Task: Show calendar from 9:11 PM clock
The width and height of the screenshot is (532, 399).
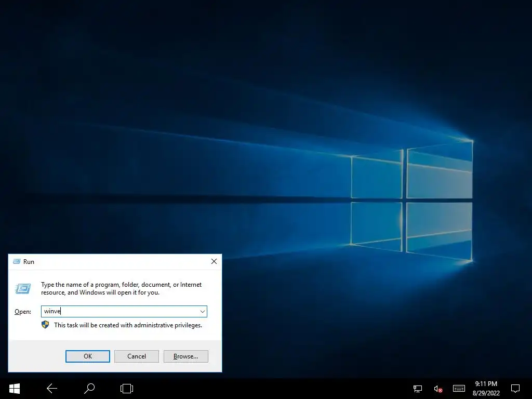Action: (486, 389)
